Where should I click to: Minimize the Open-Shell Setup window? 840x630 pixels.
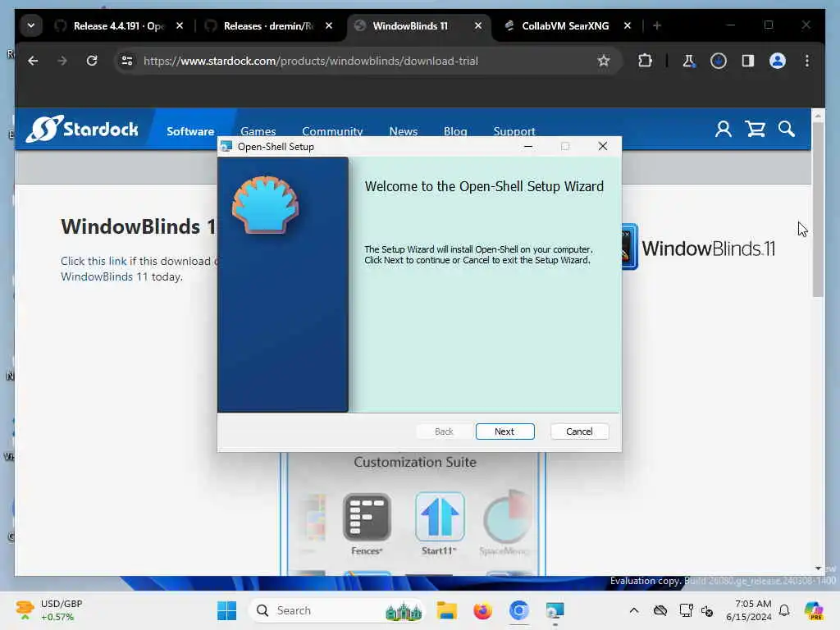528,146
